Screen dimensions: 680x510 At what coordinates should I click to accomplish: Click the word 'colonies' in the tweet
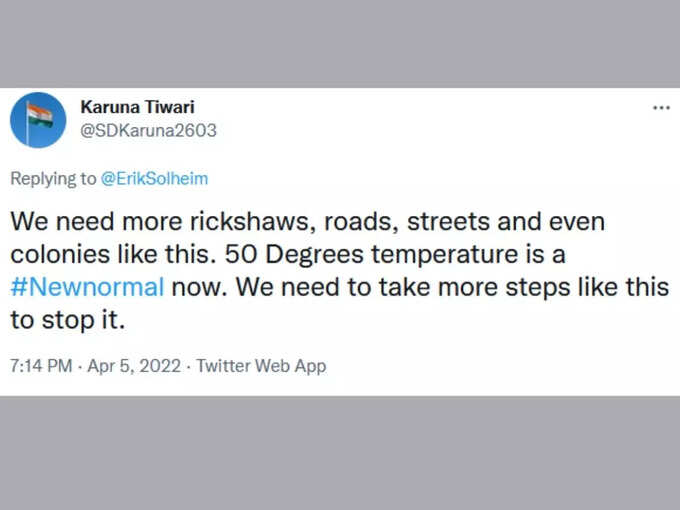tap(60, 254)
